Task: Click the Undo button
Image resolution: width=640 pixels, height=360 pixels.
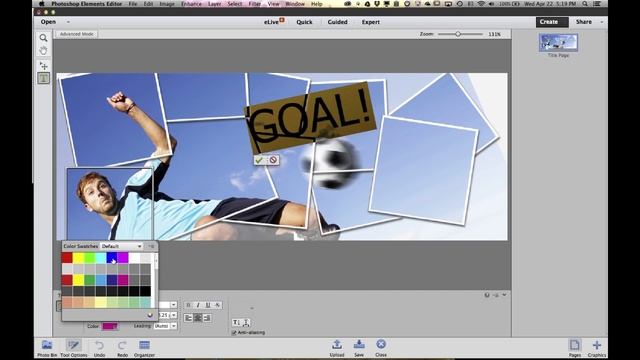Action: pos(99,348)
